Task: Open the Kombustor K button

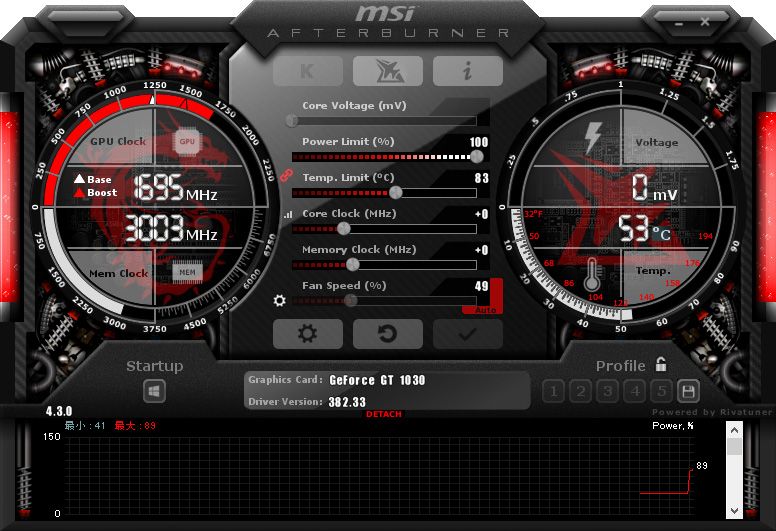Action: click(x=307, y=71)
